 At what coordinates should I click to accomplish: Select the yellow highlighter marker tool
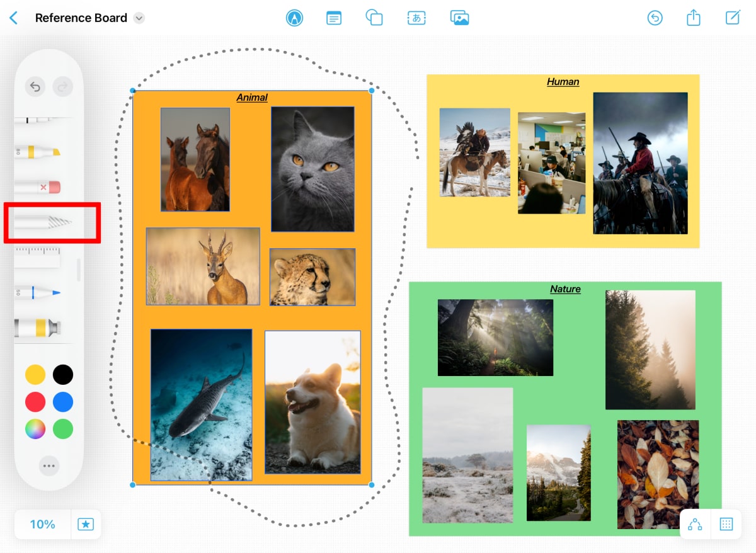[x=38, y=152]
